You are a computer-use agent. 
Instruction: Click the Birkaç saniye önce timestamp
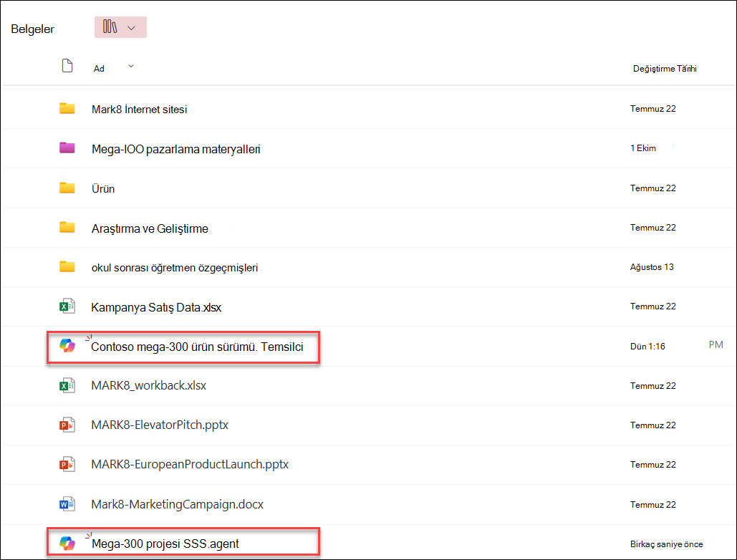667,544
